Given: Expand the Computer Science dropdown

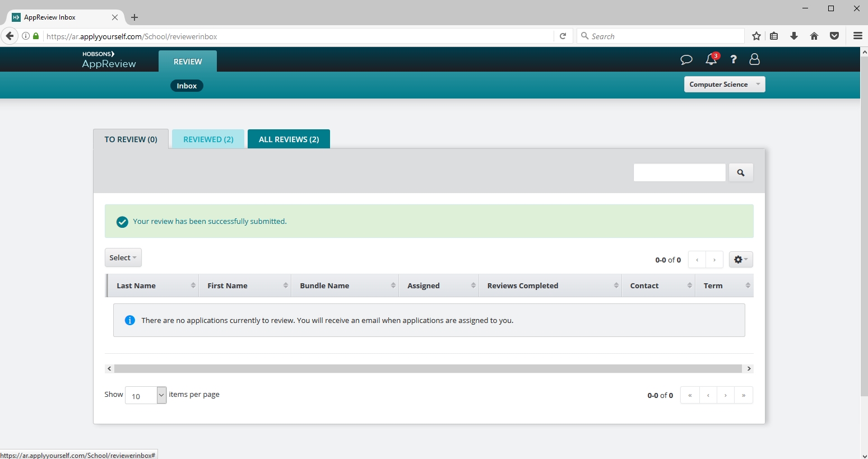Looking at the screenshot, I should [x=724, y=85].
